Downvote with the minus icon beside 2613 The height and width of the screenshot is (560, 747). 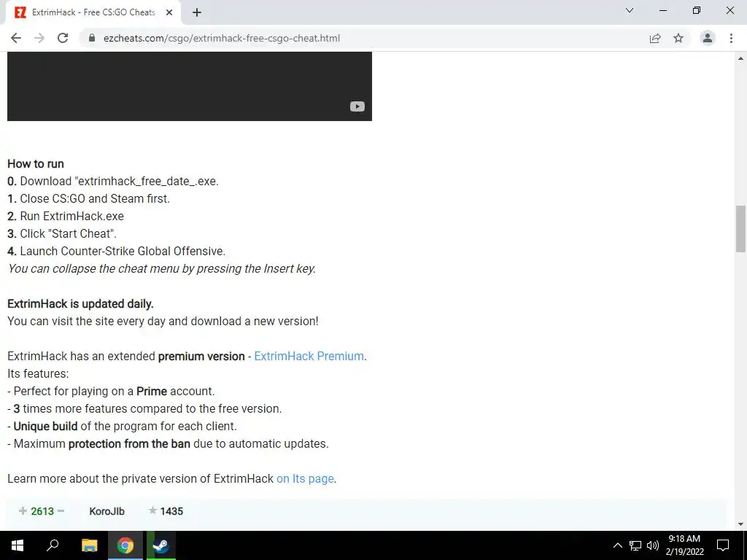point(61,511)
